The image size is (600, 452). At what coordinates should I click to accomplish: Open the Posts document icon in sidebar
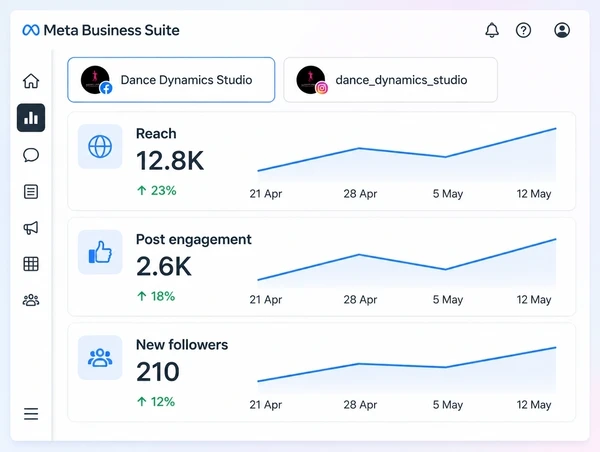point(31,191)
